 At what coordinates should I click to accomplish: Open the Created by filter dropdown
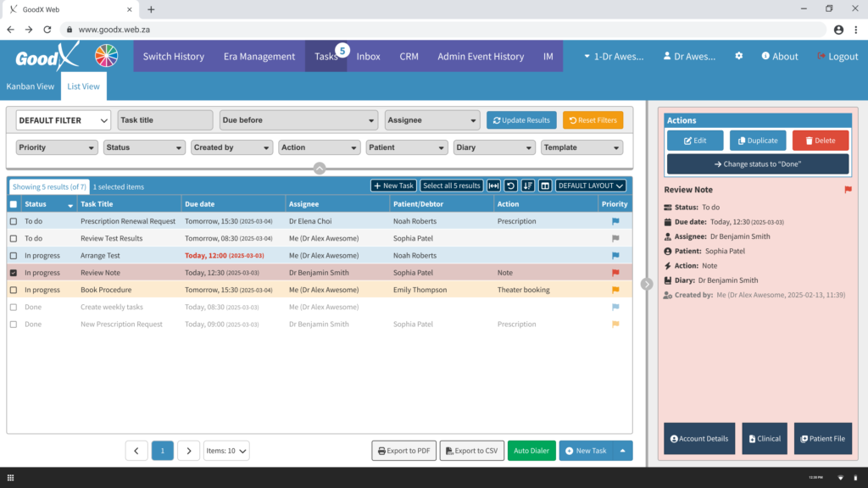point(231,147)
